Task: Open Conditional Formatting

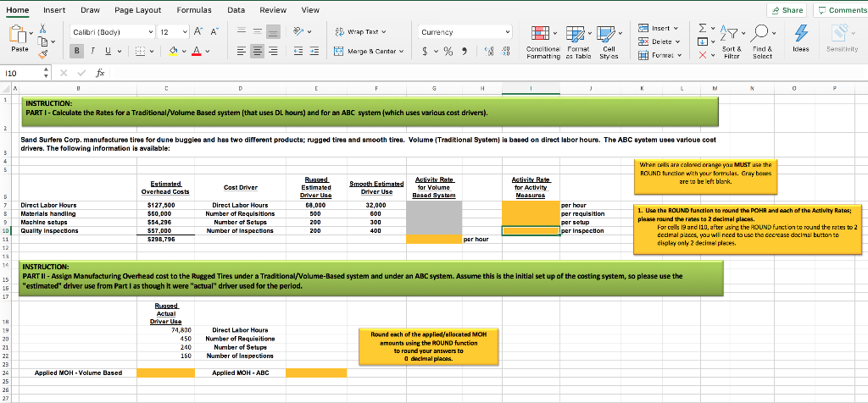Action: (542, 42)
